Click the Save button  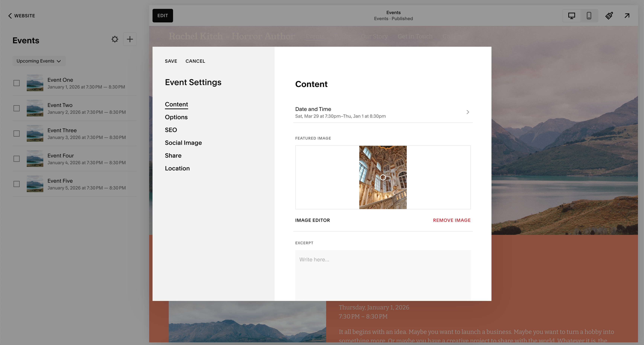pos(171,61)
